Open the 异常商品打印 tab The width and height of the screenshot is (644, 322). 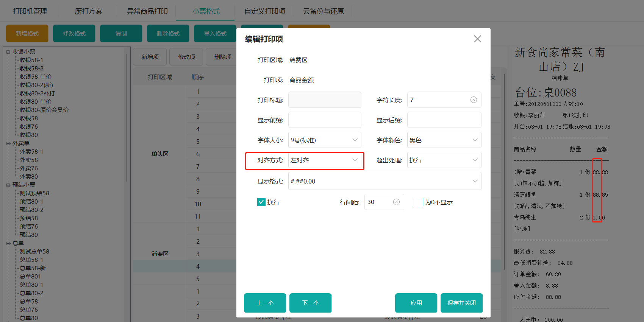[x=147, y=11]
